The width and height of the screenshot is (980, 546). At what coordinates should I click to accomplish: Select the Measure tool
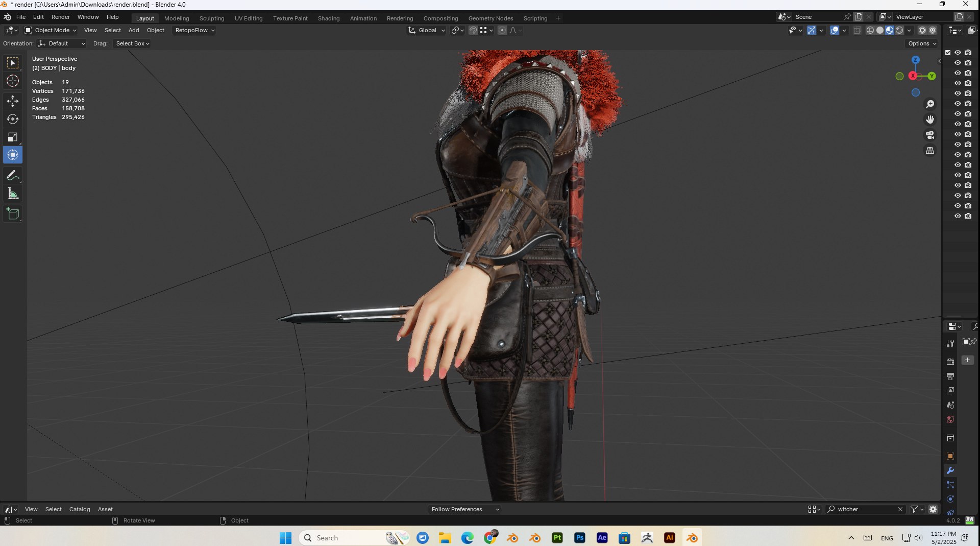coord(13,194)
